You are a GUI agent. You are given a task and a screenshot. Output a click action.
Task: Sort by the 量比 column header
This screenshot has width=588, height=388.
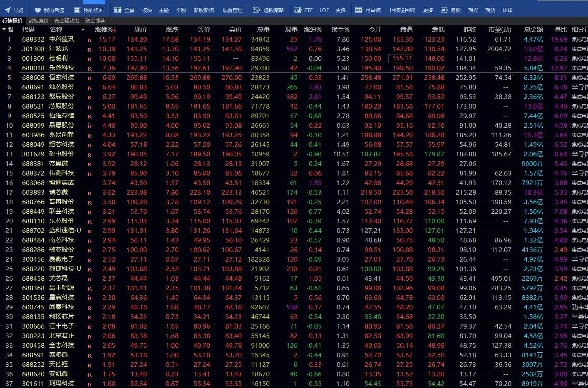(x=561, y=30)
